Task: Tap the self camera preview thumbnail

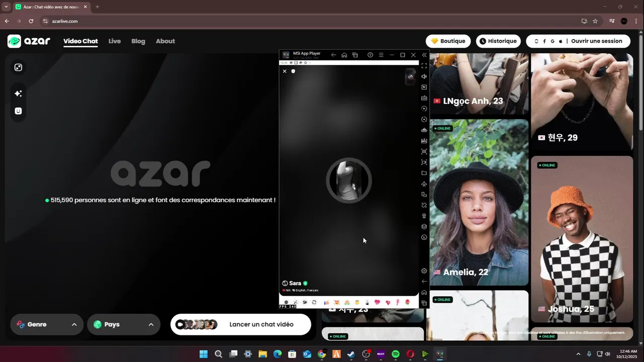Action: click(x=411, y=76)
